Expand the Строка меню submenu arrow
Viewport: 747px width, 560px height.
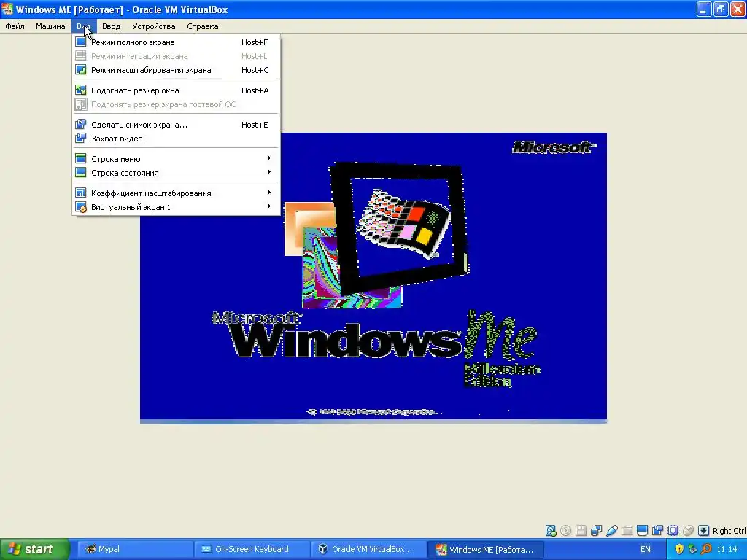(269, 158)
